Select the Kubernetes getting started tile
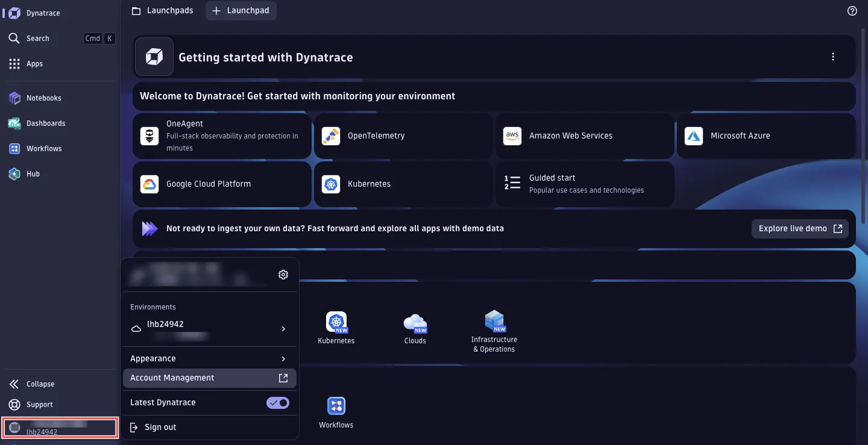The height and width of the screenshot is (445, 868). click(403, 184)
